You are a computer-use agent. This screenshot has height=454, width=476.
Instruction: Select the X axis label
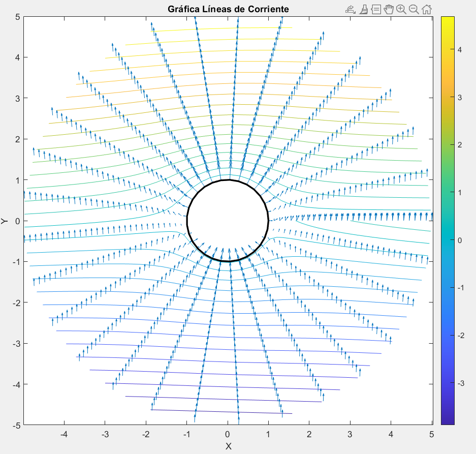(228, 446)
